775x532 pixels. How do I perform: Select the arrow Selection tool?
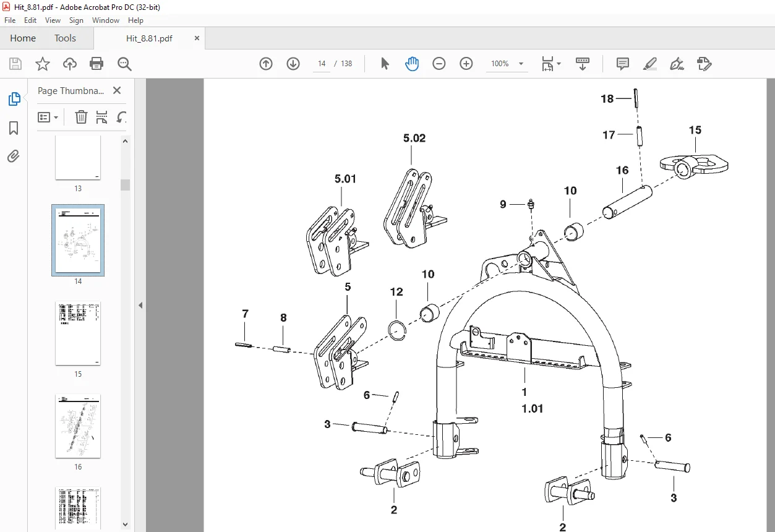(x=385, y=64)
